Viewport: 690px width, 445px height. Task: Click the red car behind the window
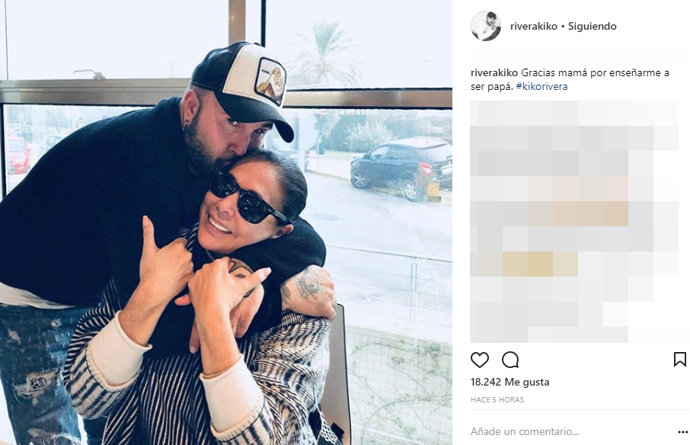18,155
